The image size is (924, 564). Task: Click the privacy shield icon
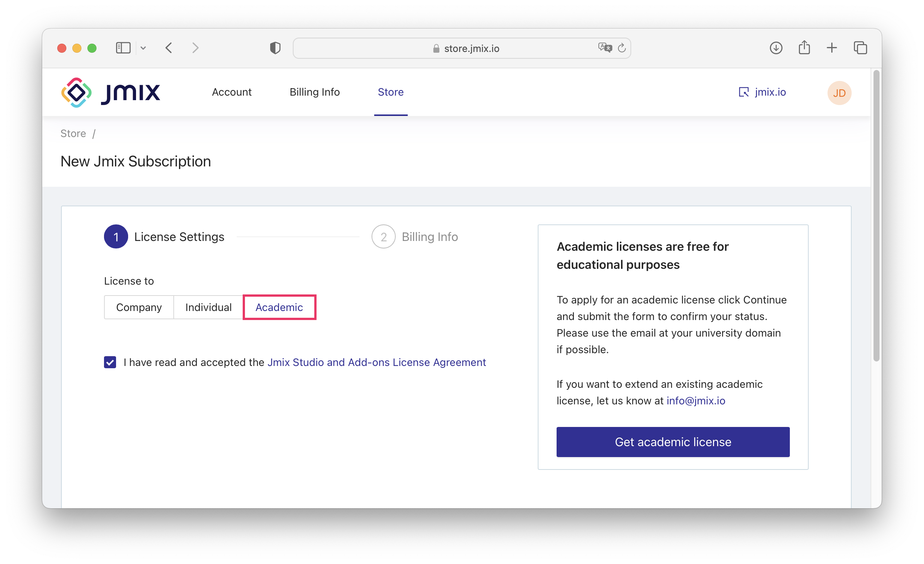pyautogui.click(x=275, y=48)
